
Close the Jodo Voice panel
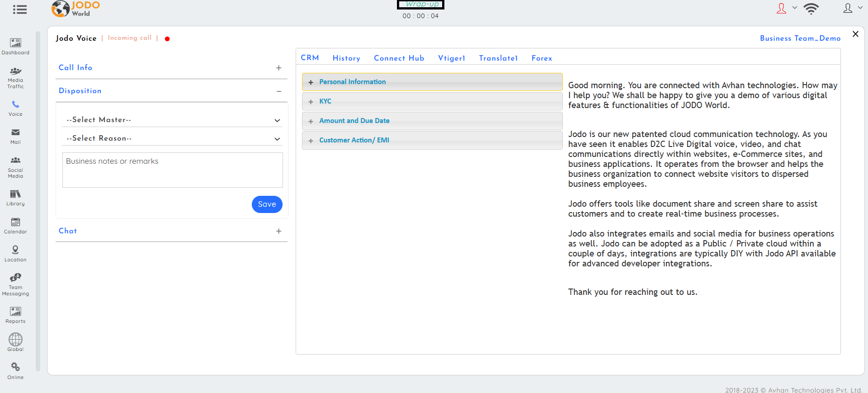855,34
